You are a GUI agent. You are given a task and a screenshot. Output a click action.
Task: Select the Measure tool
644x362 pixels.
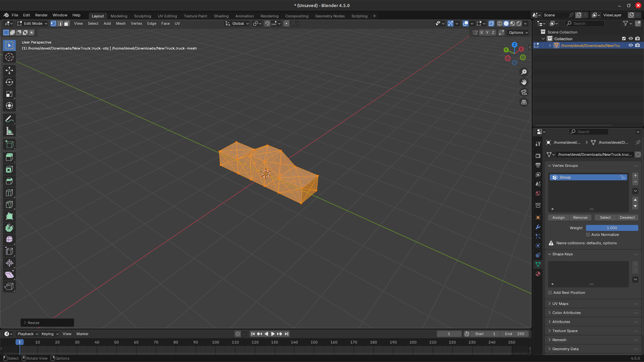9,131
